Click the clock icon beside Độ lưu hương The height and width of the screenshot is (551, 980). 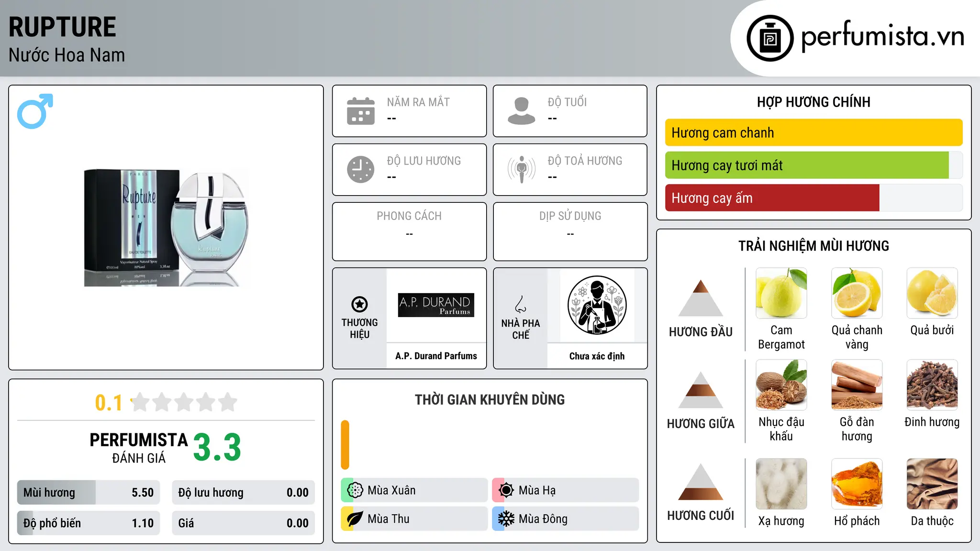point(361,169)
